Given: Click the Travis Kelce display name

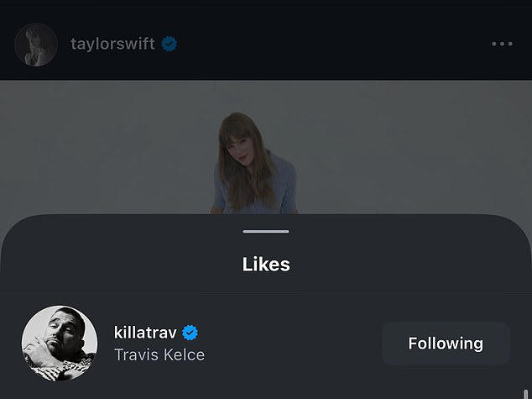Looking at the screenshot, I should pos(159,354).
